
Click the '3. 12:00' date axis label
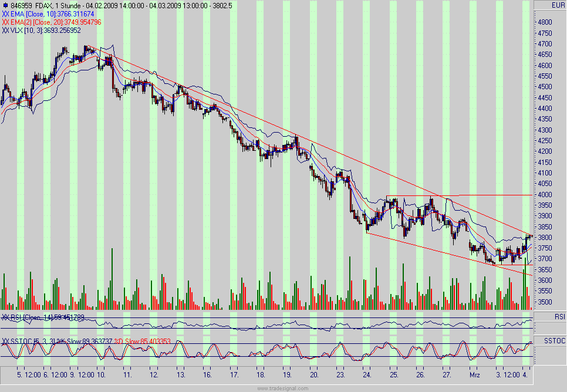coord(508,374)
